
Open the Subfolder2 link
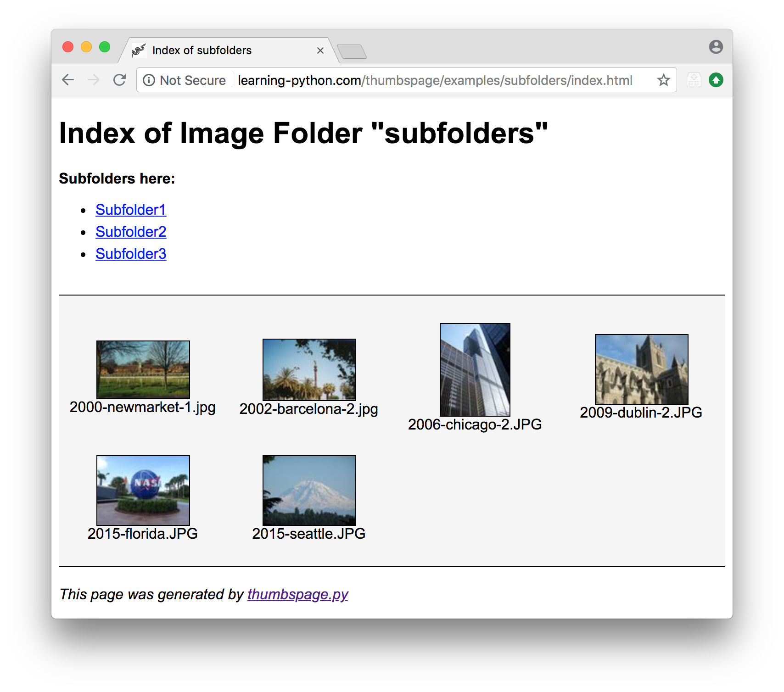point(131,232)
